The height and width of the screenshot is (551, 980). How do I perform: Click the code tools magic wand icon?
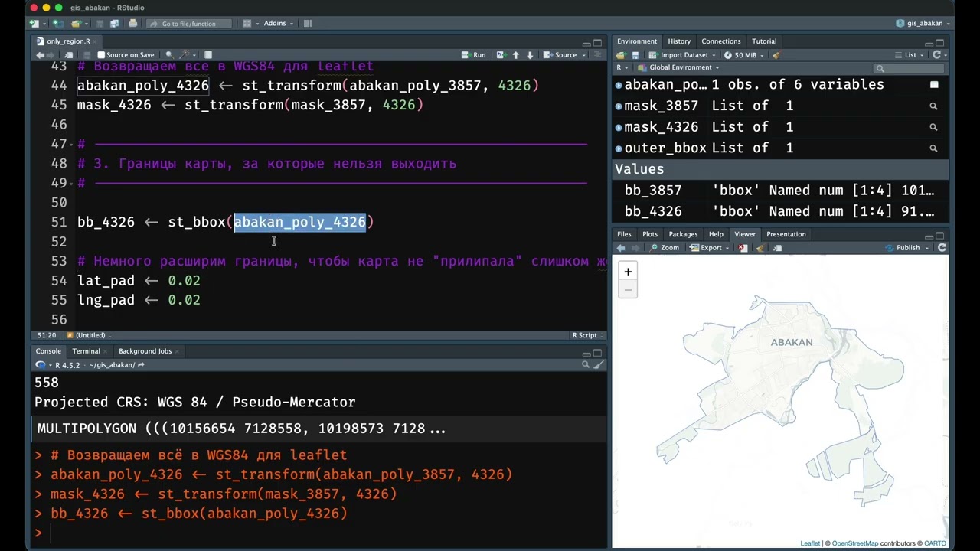pyautogui.click(x=185, y=55)
